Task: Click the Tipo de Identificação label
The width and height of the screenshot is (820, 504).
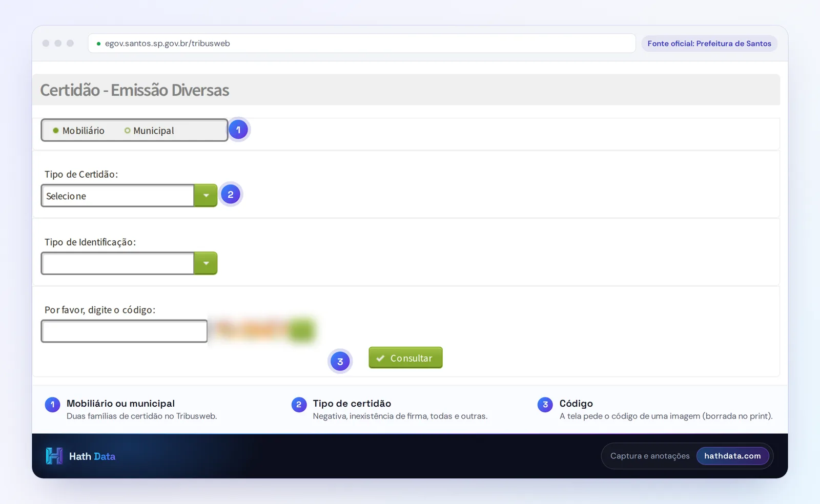Action: [90, 242]
